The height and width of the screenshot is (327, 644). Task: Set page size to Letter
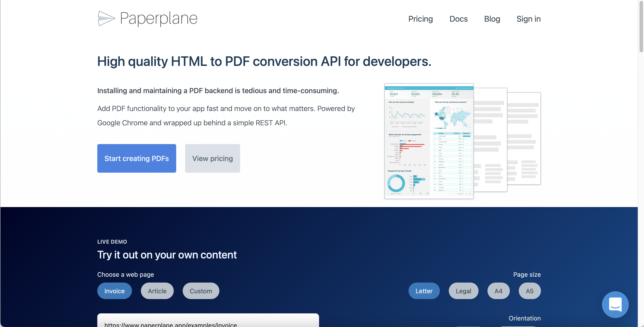coord(424,291)
